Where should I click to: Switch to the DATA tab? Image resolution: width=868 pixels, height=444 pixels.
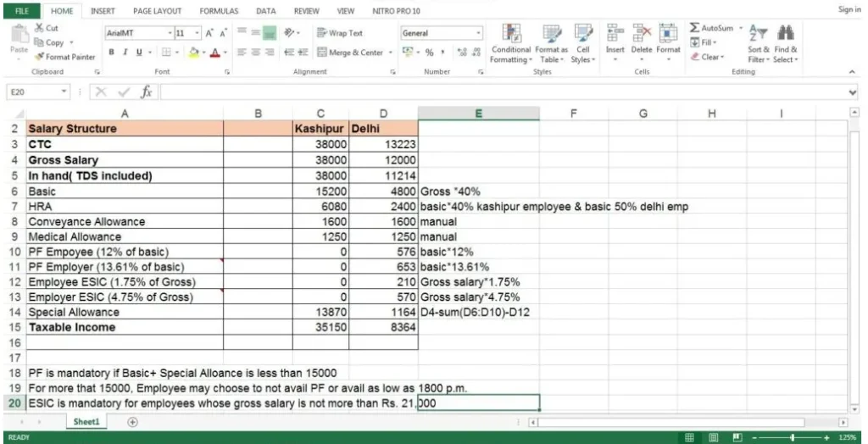266,11
